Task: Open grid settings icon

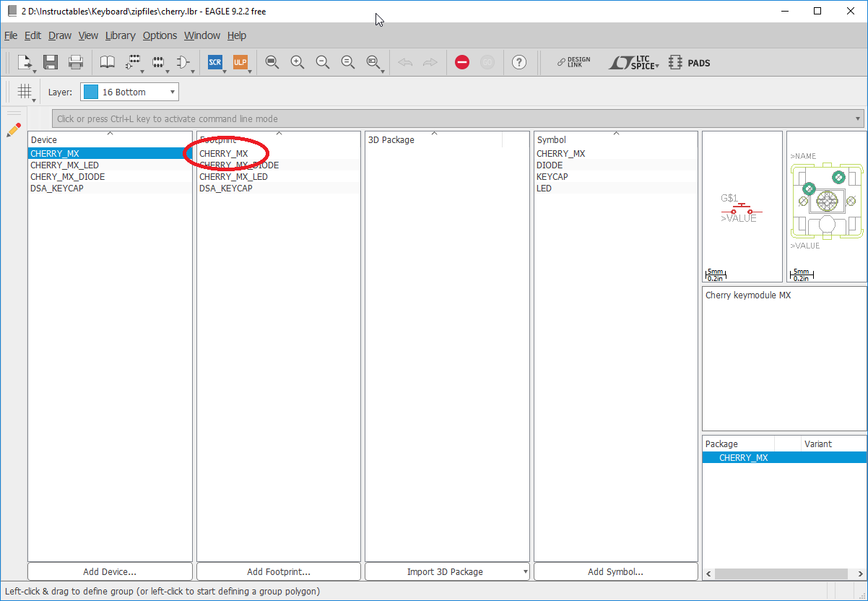Action: 25,92
